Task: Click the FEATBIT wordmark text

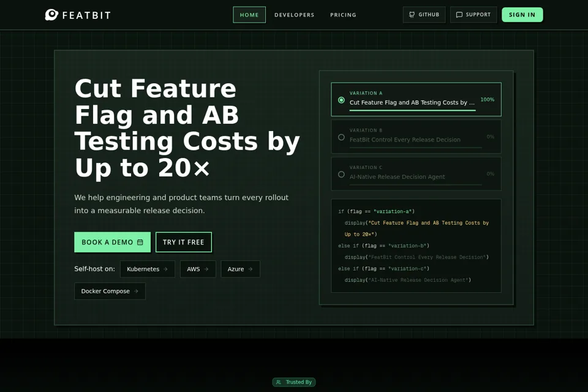Action: (x=86, y=15)
